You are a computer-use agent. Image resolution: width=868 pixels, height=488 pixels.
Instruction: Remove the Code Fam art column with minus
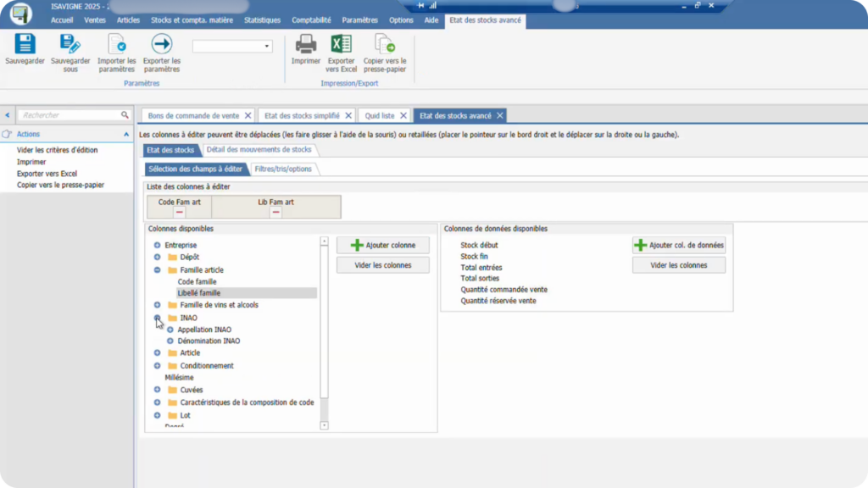[179, 213]
